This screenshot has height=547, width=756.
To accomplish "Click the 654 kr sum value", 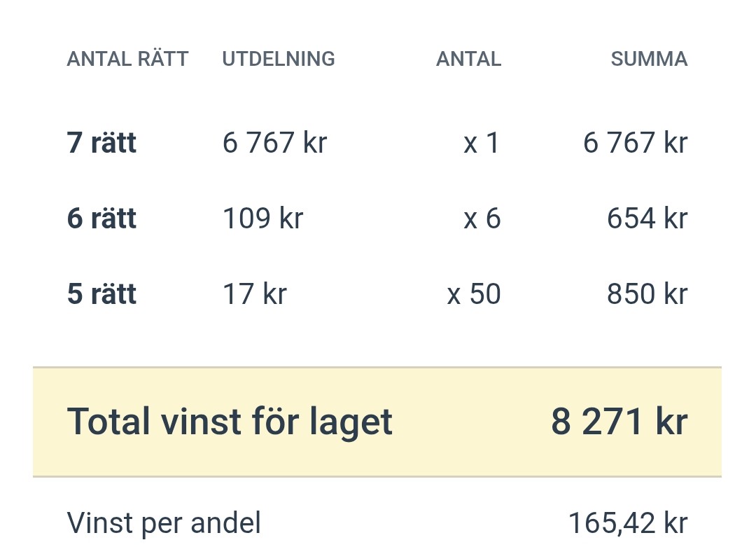I will click(647, 218).
